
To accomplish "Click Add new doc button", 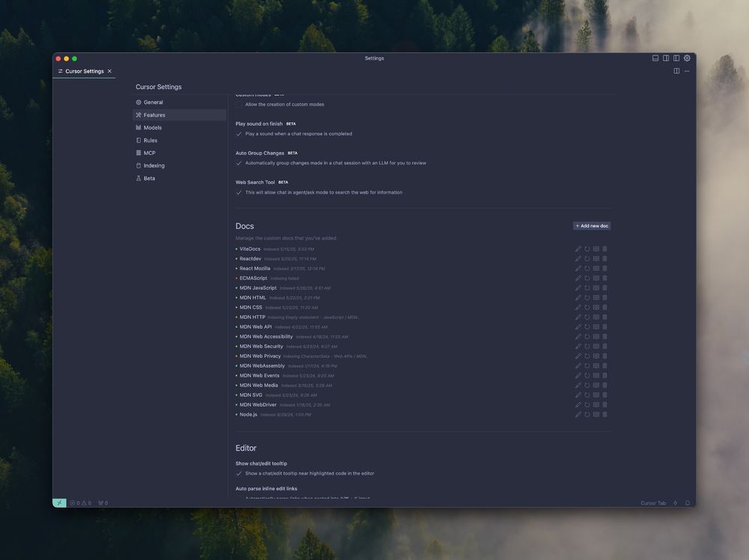I will click(x=592, y=226).
